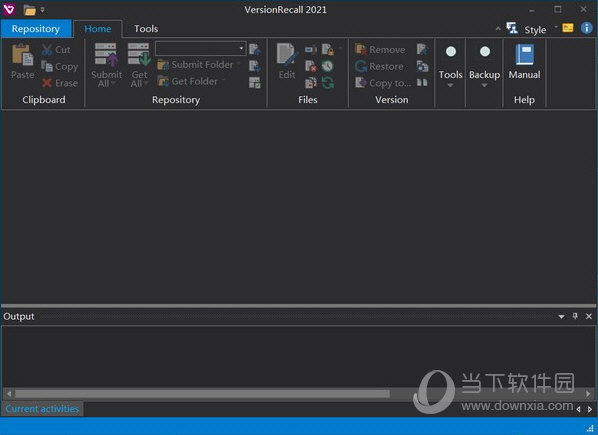Click the green clock history icon

tap(328, 66)
